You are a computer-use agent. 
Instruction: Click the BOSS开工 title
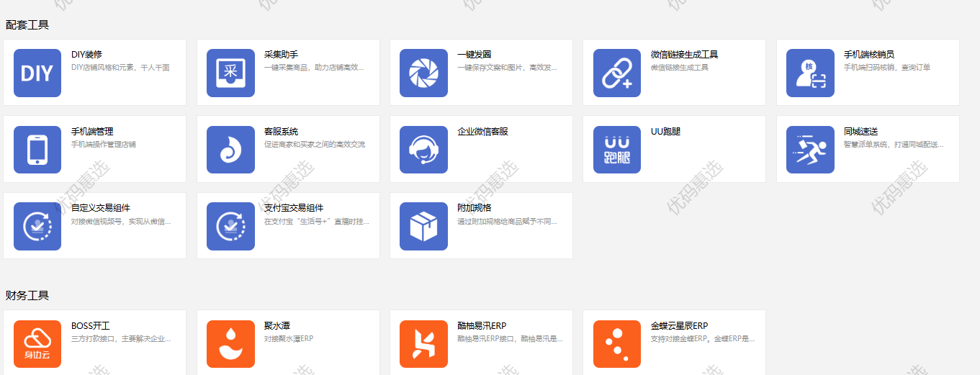coord(90,326)
